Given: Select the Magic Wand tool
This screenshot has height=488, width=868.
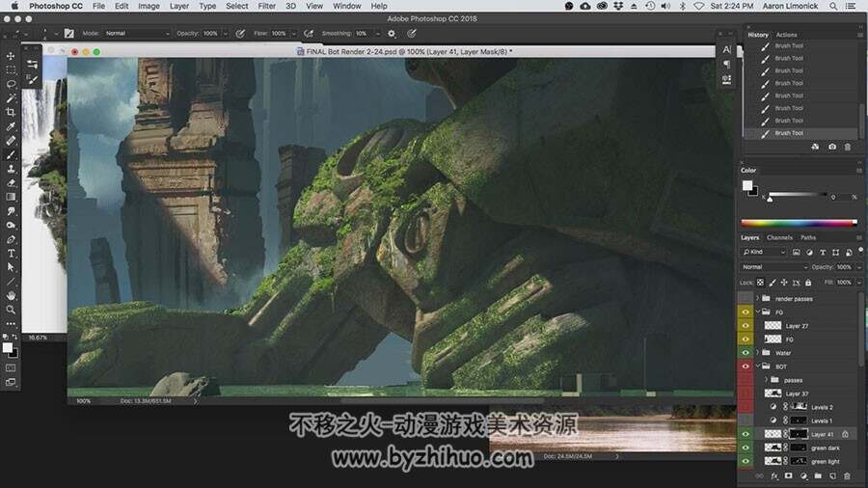Looking at the screenshot, I should [x=11, y=98].
